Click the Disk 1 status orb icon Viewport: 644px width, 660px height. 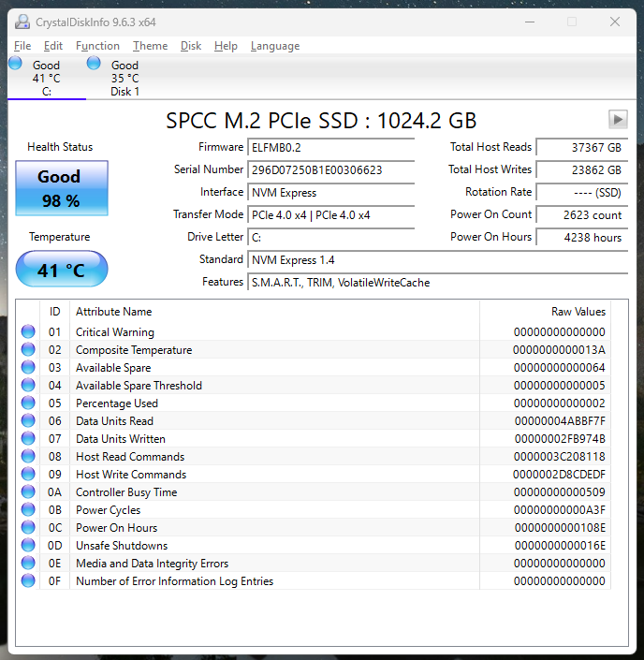95,64
